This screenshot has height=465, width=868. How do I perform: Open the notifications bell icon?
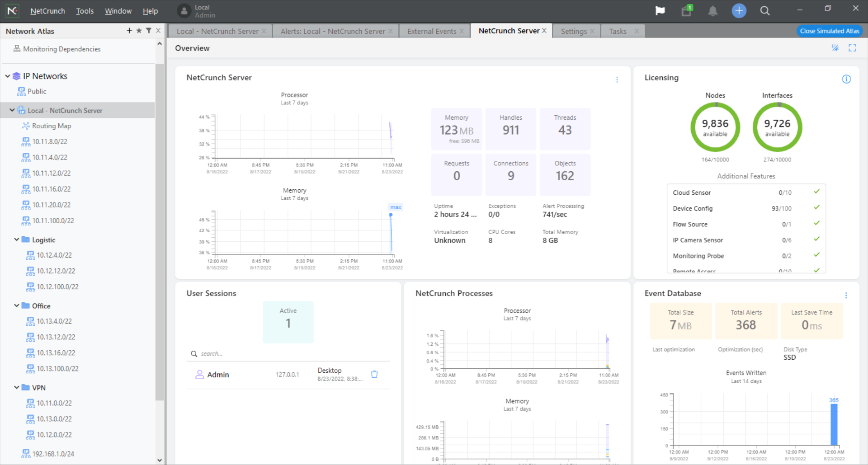tap(713, 11)
